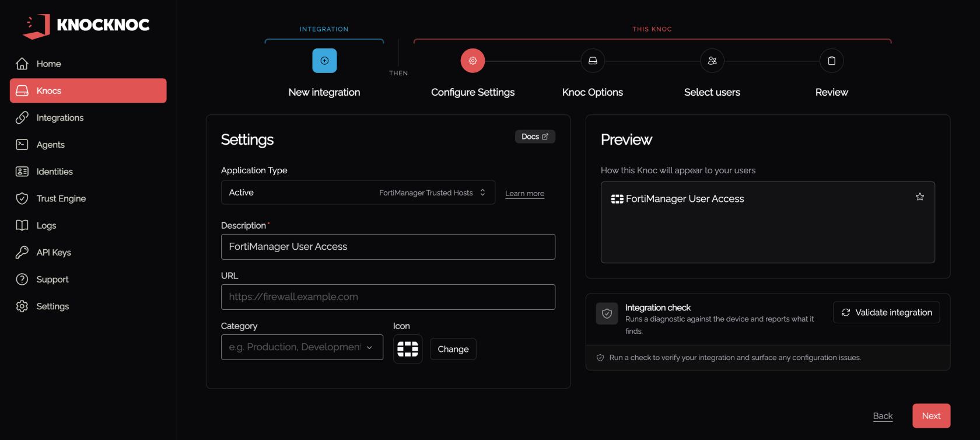
Task: Open Trust Engine from the sidebar
Action: click(x=88, y=198)
